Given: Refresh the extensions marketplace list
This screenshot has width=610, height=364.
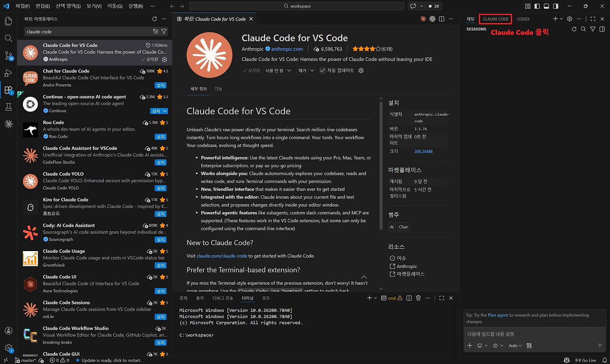Looking at the screenshot, I should [154, 19].
